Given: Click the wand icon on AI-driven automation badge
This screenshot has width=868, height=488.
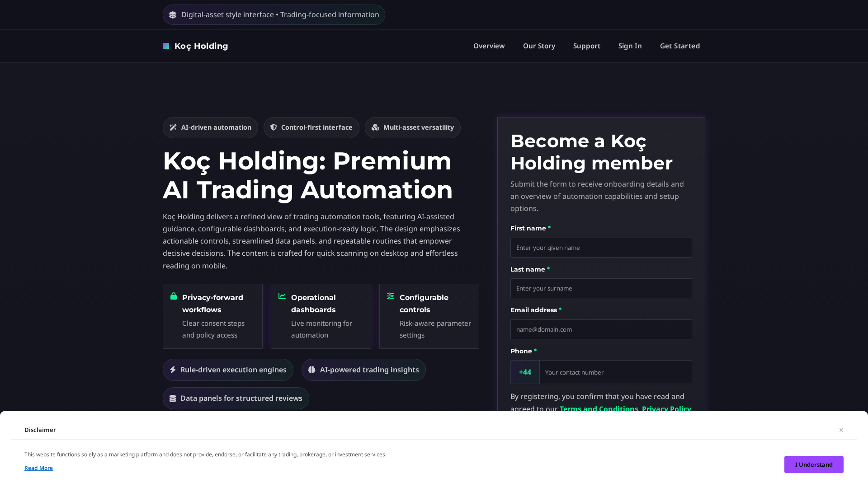Looking at the screenshot, I should 173,127.
